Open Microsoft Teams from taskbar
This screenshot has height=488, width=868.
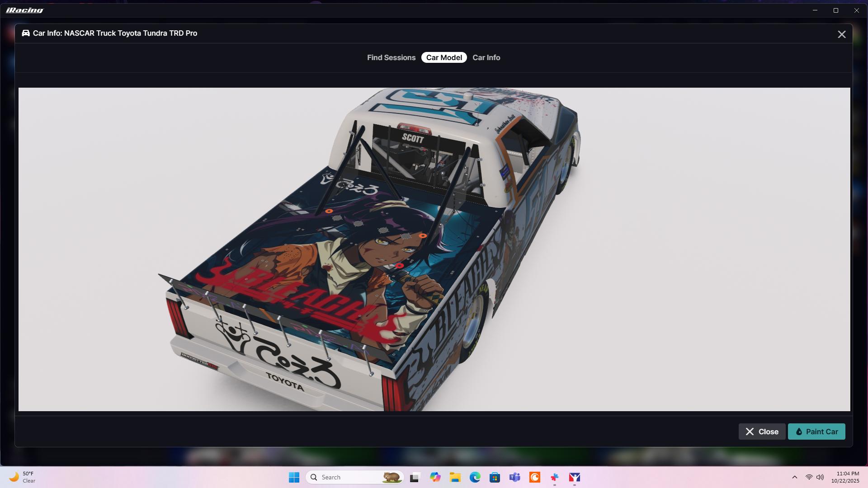(514, 477)
